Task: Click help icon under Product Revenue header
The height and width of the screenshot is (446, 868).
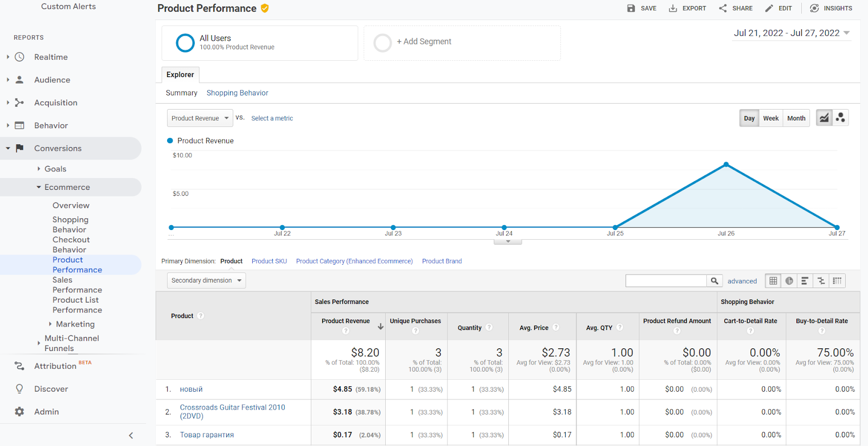Action: click(x=346, y=331)
